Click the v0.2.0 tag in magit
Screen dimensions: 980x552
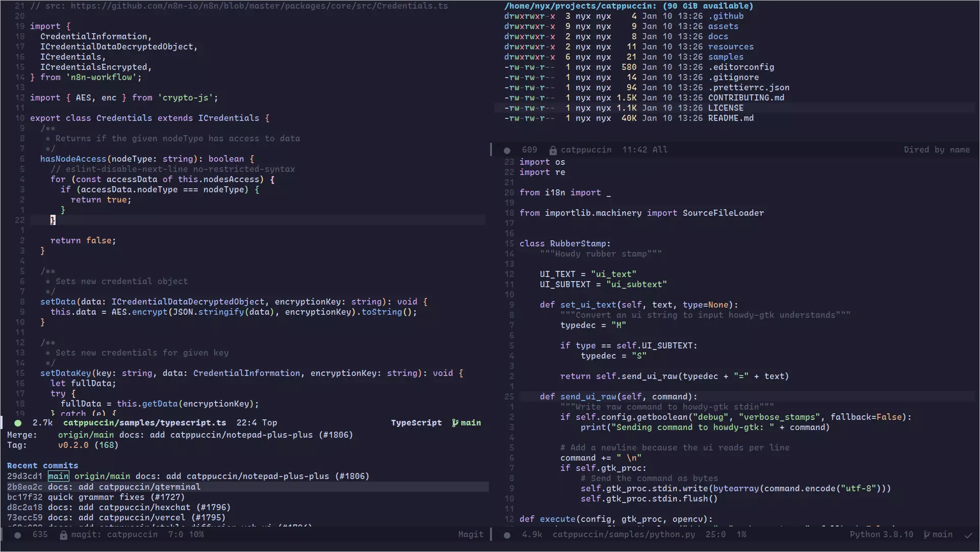pos(73,445)
